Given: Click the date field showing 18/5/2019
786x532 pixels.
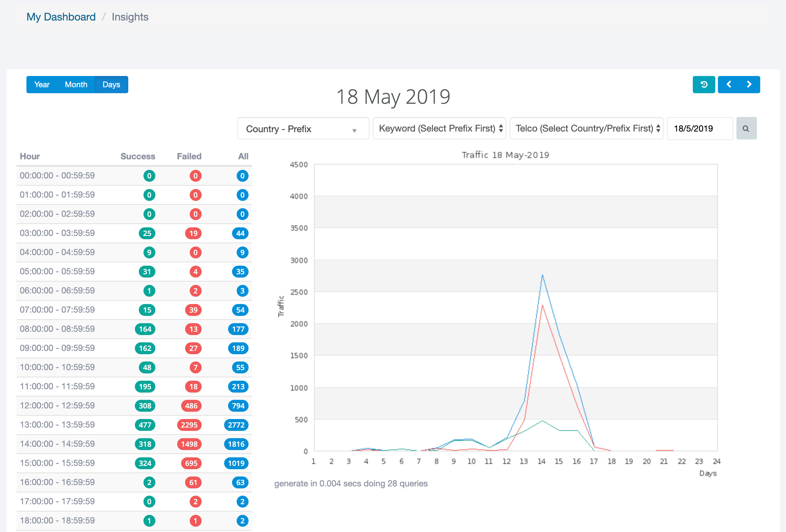Looking at the screenshot, I should coord(700,129).
